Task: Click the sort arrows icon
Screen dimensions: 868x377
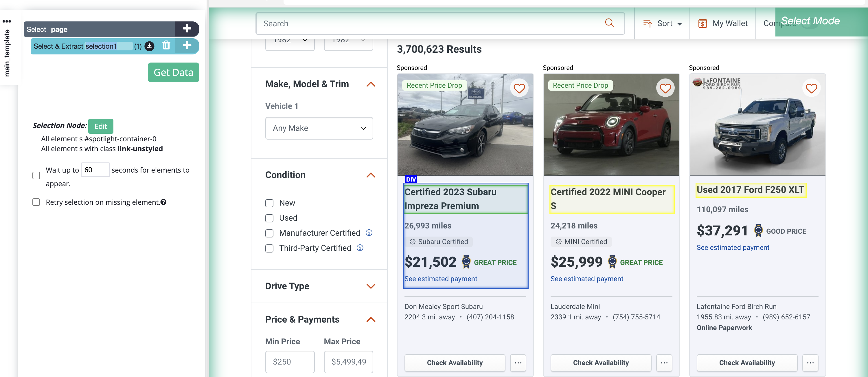Action: coord(647,23)
